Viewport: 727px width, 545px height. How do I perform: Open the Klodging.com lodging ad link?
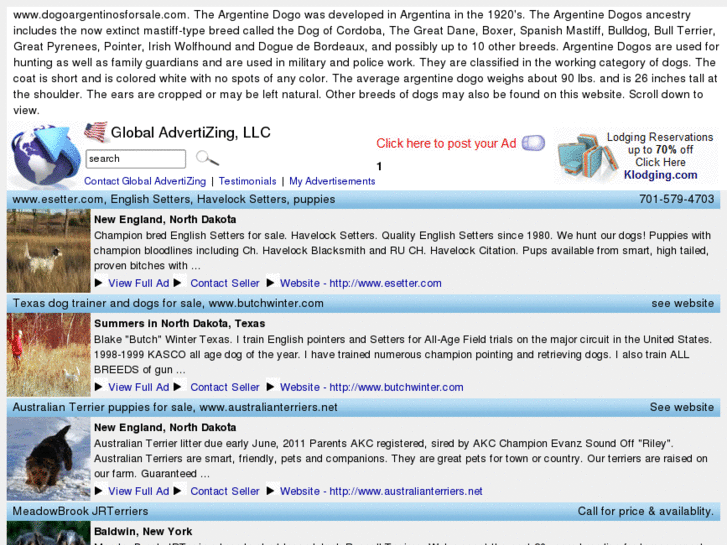click(660, 175)
